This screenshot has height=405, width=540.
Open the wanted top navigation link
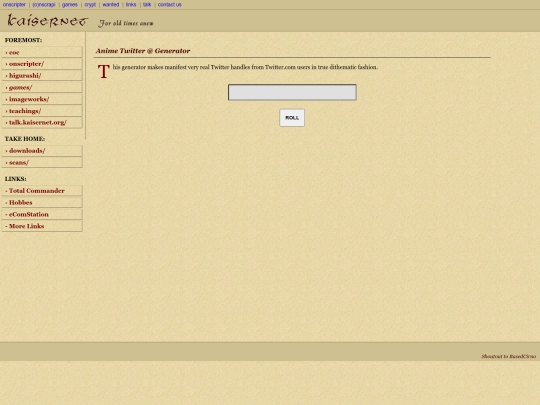pos(111,4)
